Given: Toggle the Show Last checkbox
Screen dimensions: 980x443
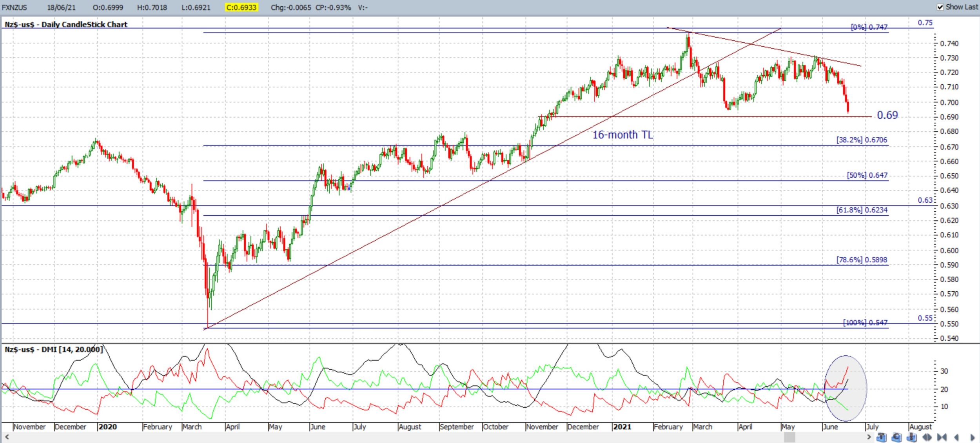Looking at the screenshot, I should click(x=940, y=7).
